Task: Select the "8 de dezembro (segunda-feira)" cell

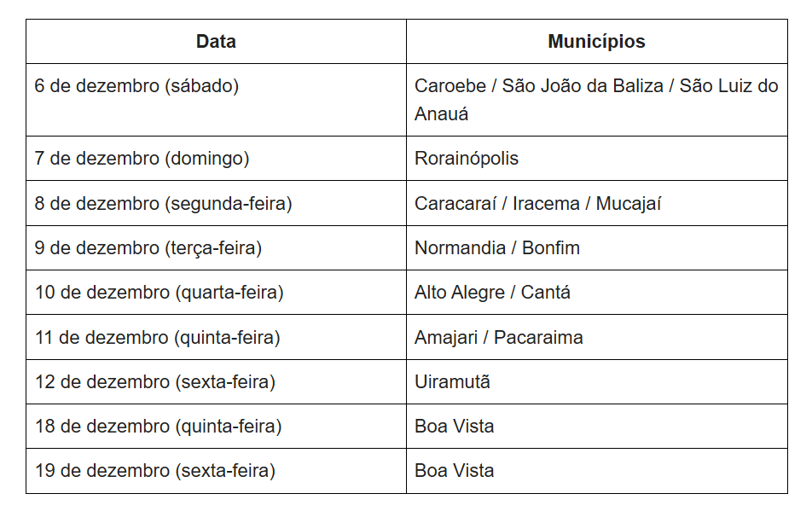Action: pyautogui.click(x=163, y=204)
